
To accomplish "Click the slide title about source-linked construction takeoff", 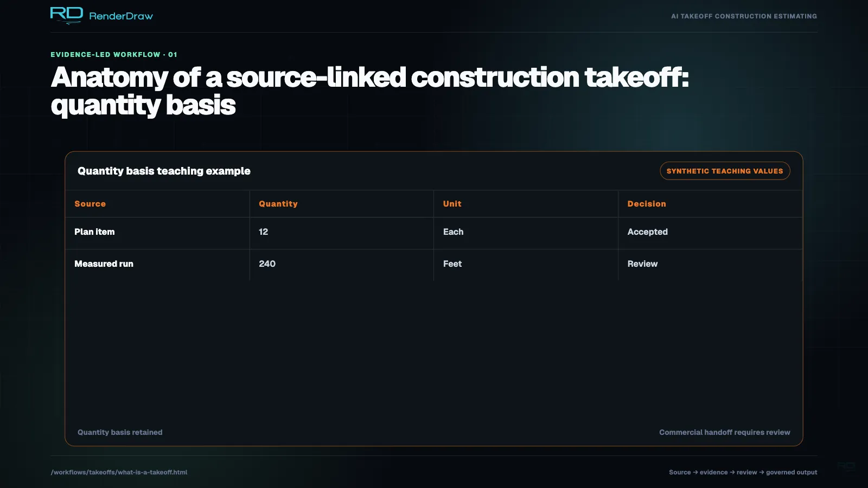I will click(x=369, y=91).
